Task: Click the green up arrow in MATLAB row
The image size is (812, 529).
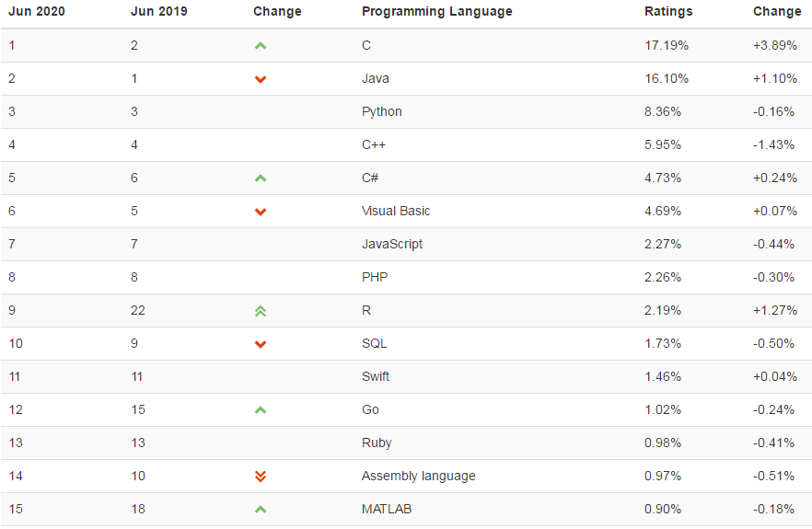Action: (261, 510)
